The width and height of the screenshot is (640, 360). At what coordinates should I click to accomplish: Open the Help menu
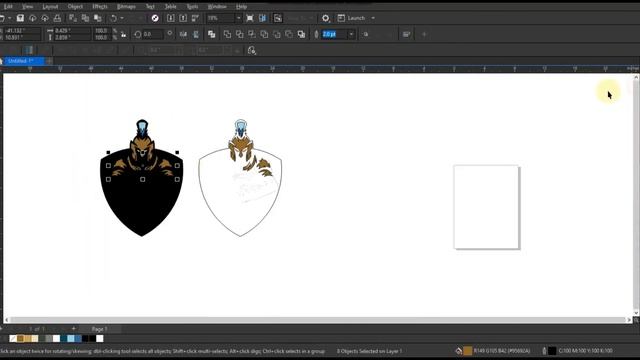(241, 7)
